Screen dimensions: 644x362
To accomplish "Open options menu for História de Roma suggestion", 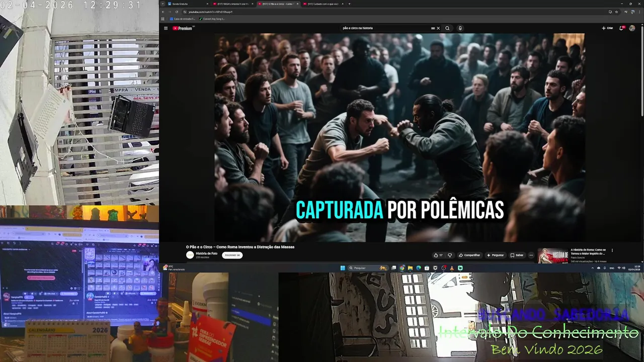I will [612, 250].
